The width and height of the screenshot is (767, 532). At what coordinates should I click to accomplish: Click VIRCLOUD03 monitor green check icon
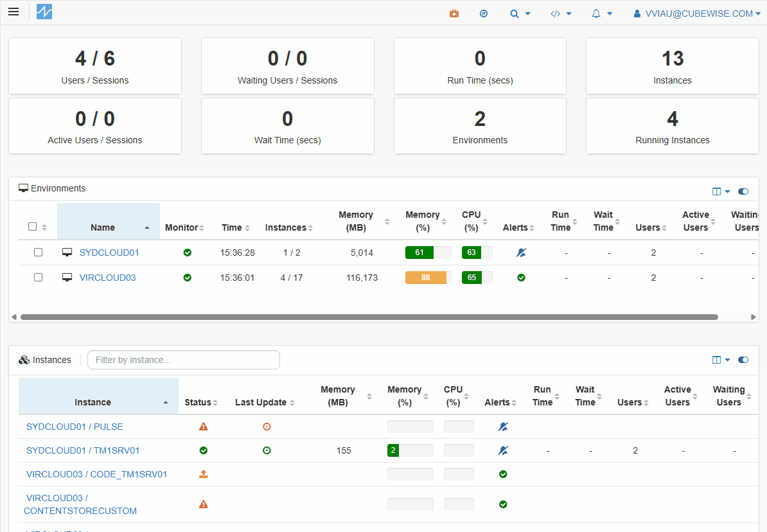point(188,278)
